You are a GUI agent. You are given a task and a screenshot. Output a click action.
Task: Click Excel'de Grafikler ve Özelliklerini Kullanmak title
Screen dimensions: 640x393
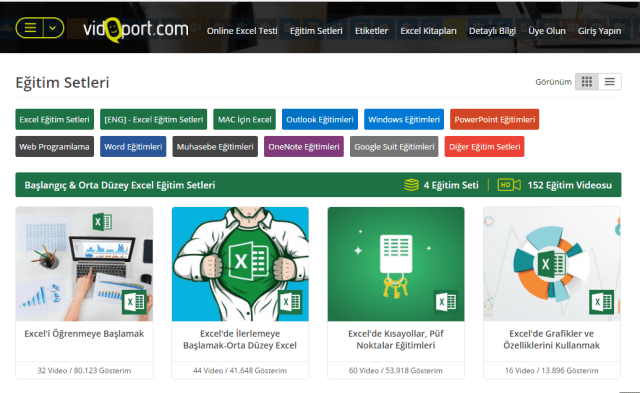[x=552, y=340]
